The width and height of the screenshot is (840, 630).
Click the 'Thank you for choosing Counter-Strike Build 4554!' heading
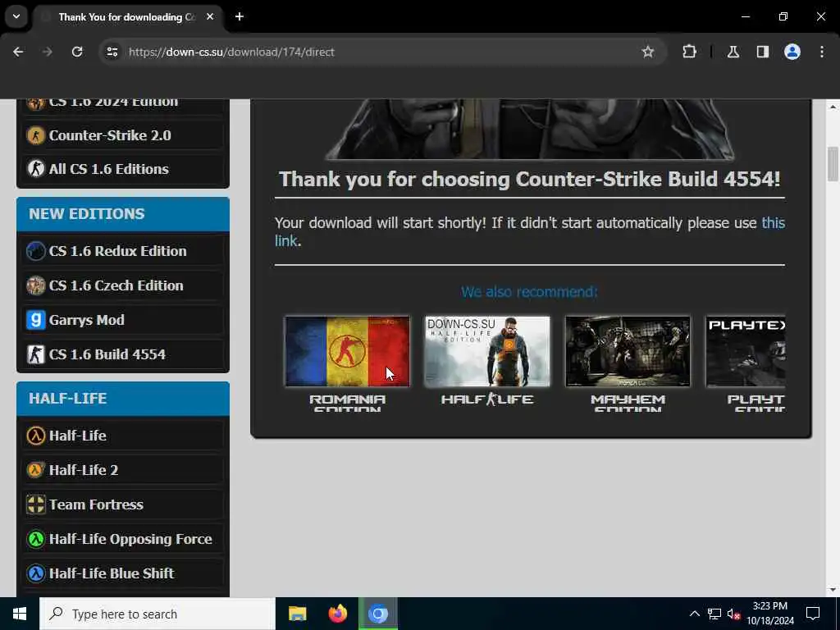click(x=530, y=179)
